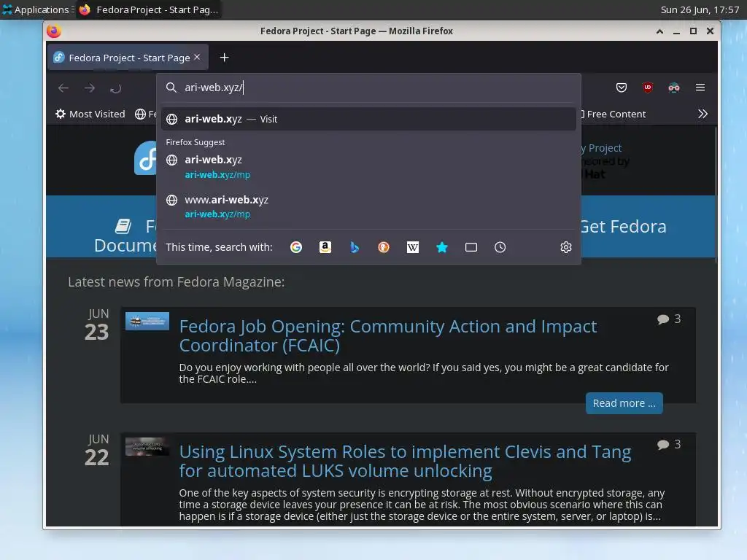Open the Most Visited bookmarks folder
Viewport: 747px width, 560px height.
(x=90, y=114)
